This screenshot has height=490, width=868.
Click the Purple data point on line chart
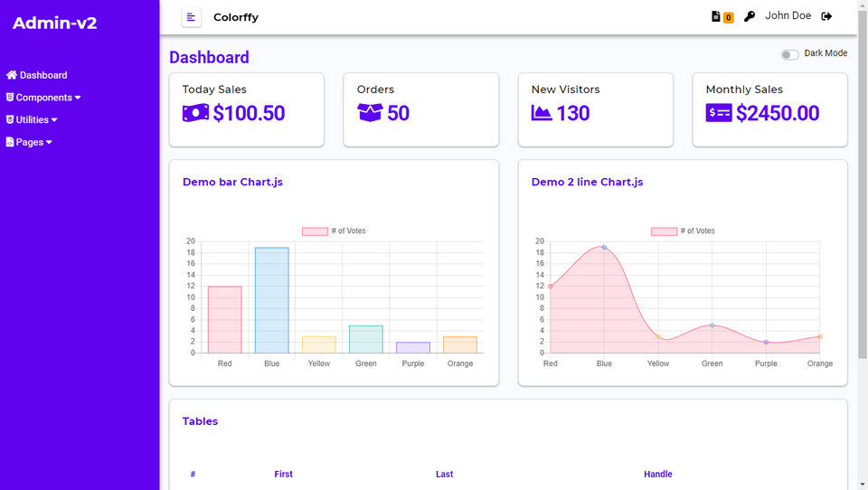pos(766,342)
